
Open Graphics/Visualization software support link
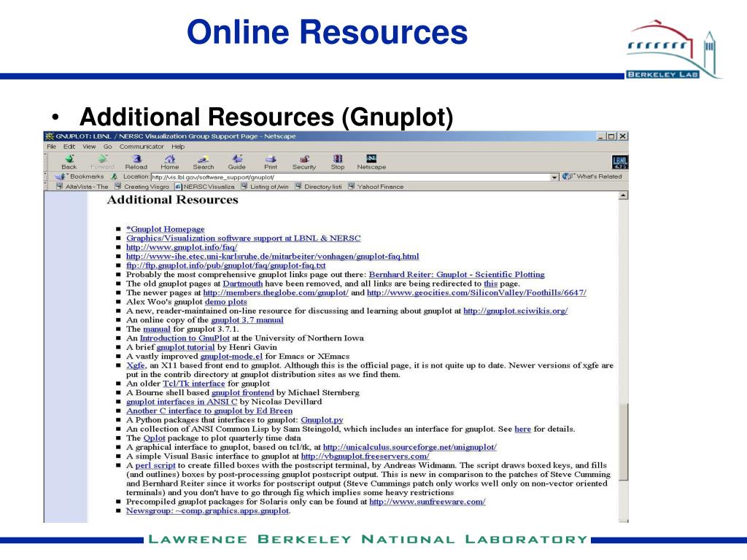tap(244, 238)
